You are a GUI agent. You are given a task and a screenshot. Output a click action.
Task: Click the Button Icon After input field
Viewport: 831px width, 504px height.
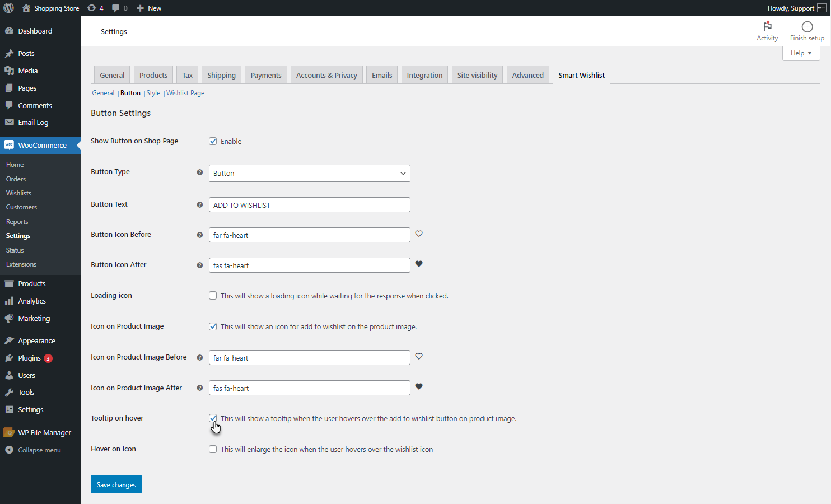tap(310, 265)
